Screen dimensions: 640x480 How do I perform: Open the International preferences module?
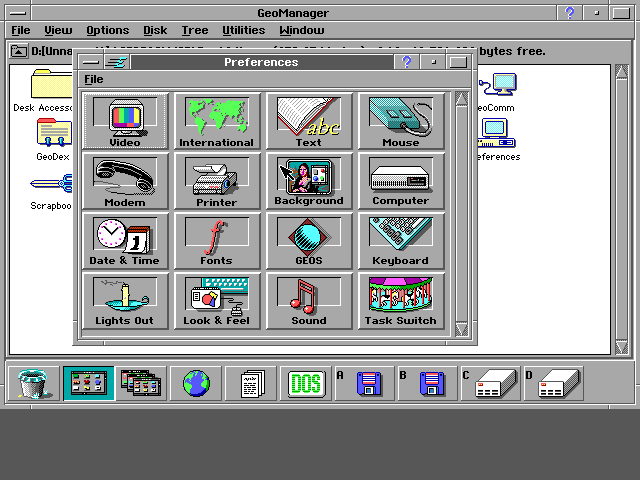click(x=217, y=121)
